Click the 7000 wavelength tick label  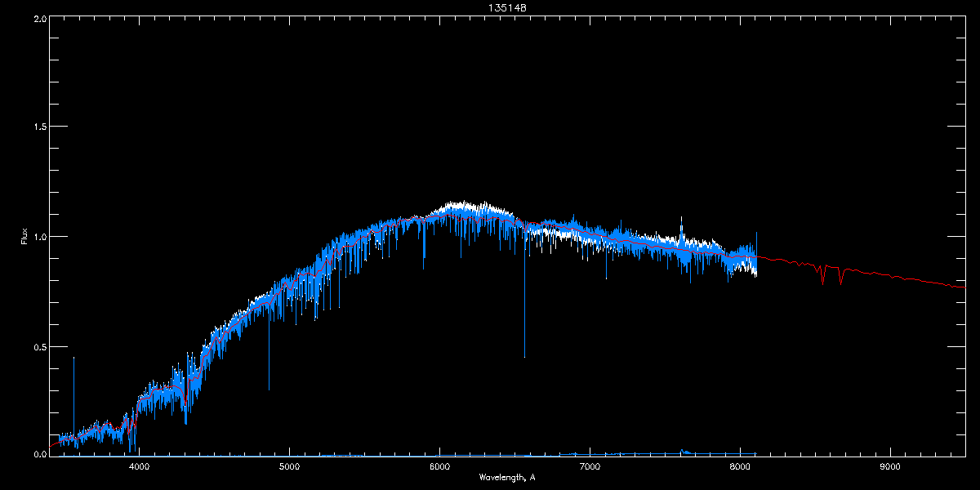click(x=590, y=467)
